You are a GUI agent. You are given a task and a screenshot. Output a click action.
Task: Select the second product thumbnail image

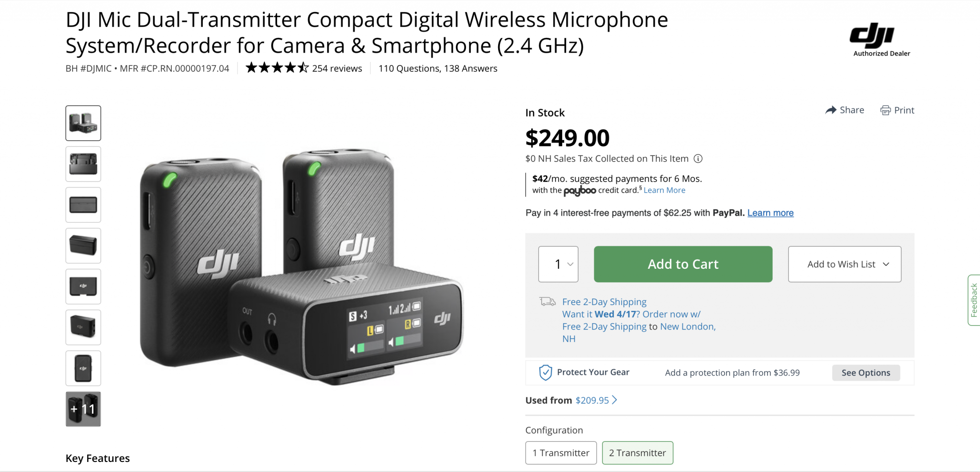83,164
